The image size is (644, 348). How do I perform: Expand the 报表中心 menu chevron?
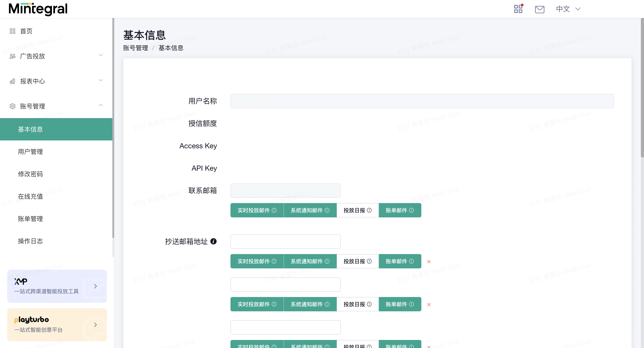click(x=101, y=80)
